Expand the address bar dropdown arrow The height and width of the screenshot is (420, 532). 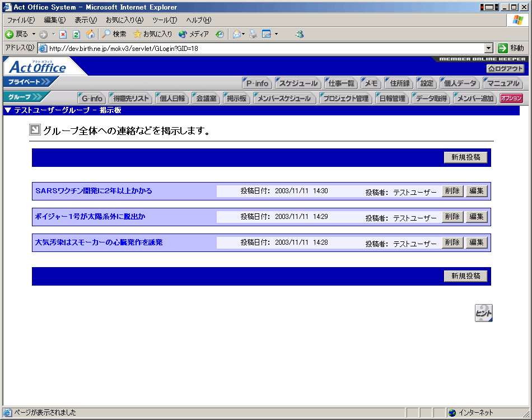pos(488,48)
